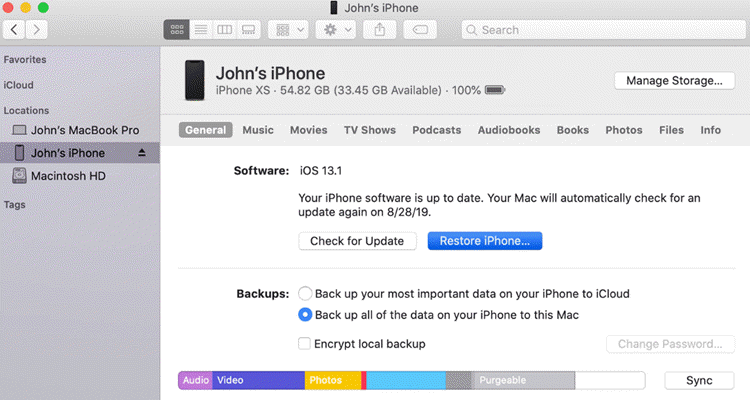Click the Video storage bar segment
Image resolution: width=750 pixels, height=400 pixels.
coord(259,380)
